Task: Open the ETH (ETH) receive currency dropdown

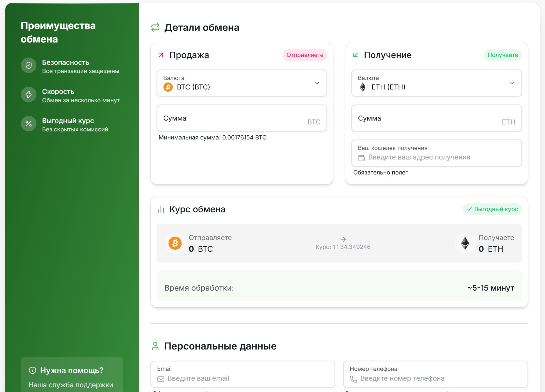Action: tap(437, 83)
